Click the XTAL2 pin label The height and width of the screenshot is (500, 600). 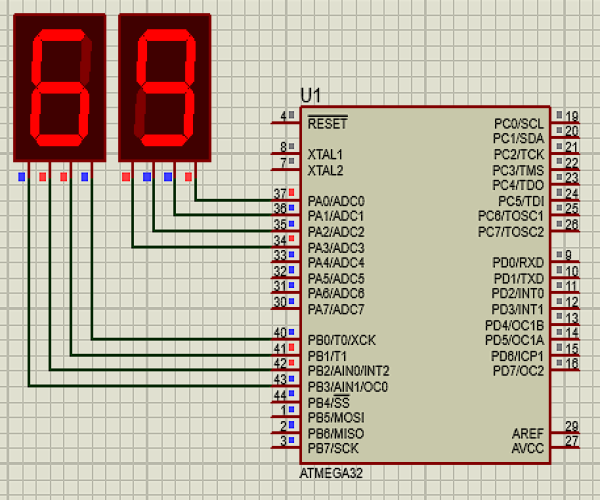[325, 171]
